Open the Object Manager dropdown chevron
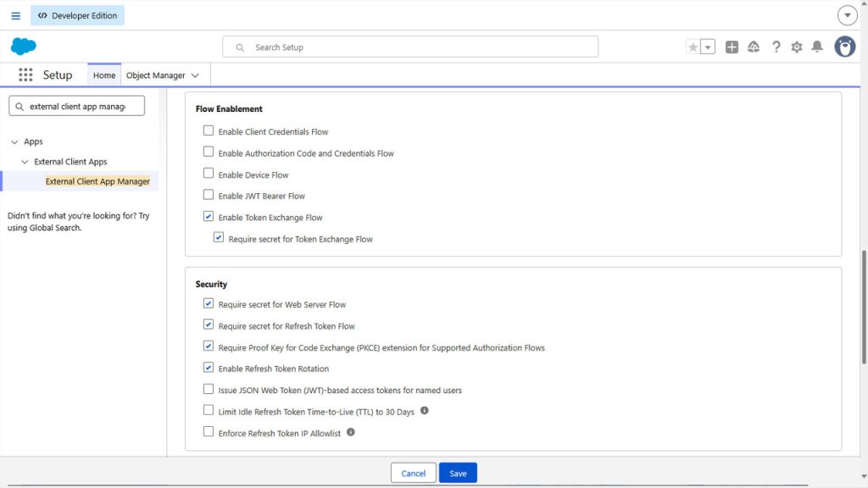The height and width of the screenshot is (488, 868). click(195, 75)
